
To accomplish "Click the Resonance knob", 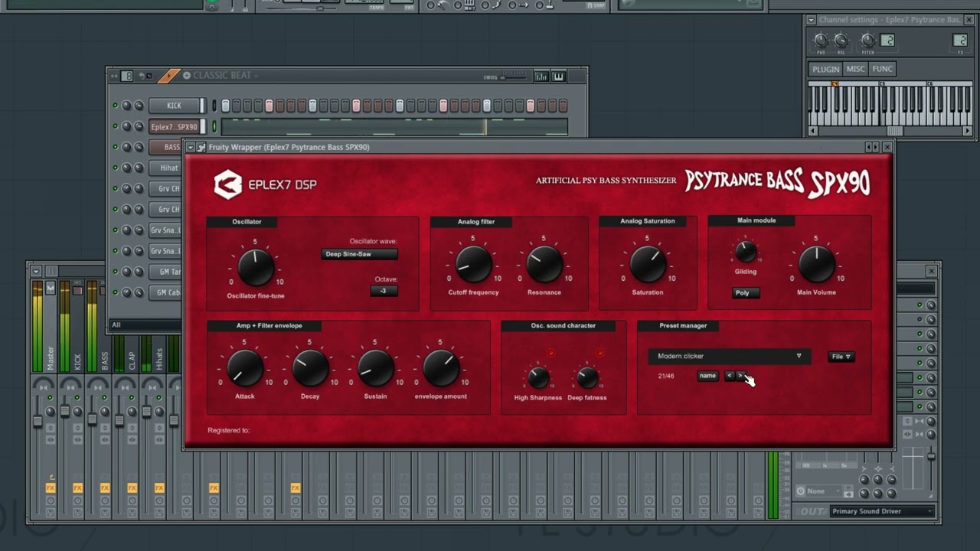I will pos(544,264).
